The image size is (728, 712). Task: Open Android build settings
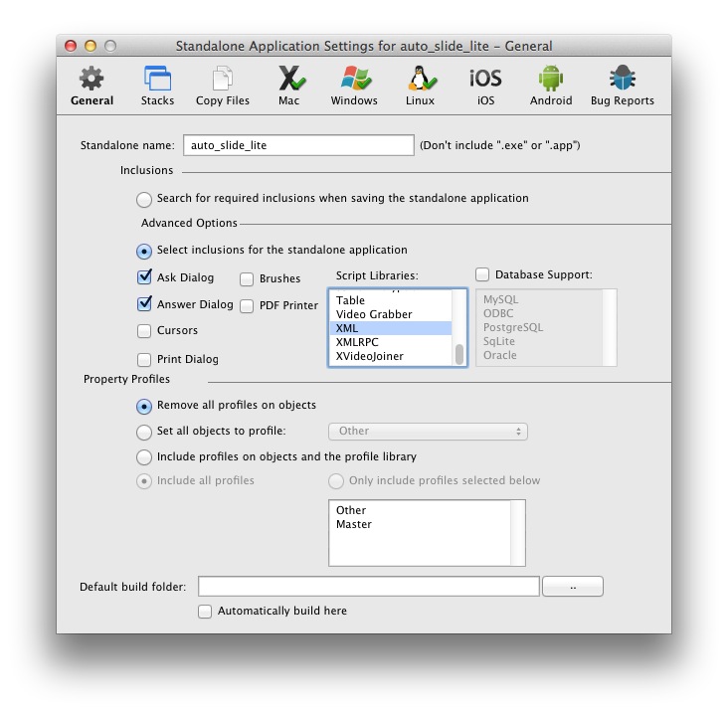(x=551, y=87)
